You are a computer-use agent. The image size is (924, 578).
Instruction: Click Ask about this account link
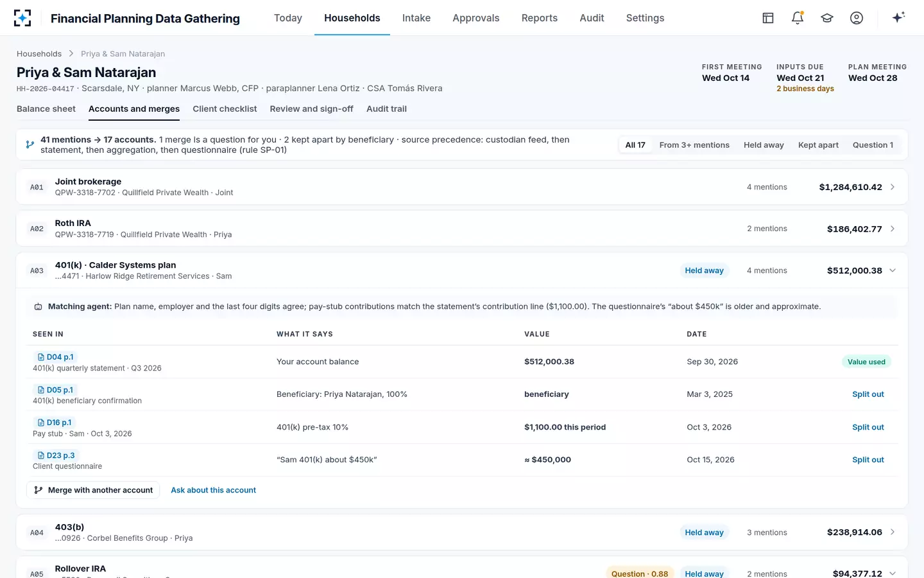pos(213,490)
